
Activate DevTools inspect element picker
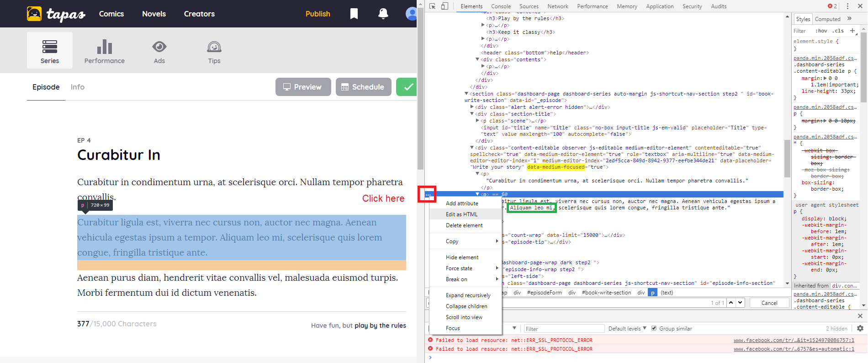click(433, 6)
